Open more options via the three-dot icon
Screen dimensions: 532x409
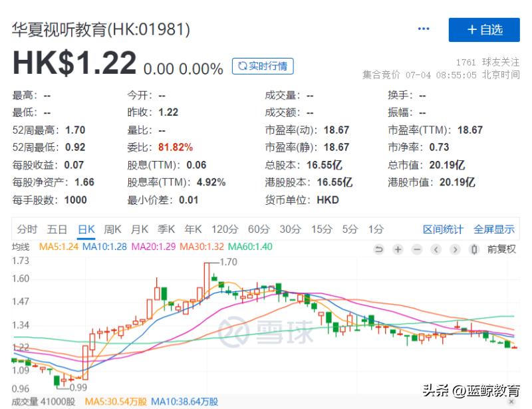coord(424,29)
